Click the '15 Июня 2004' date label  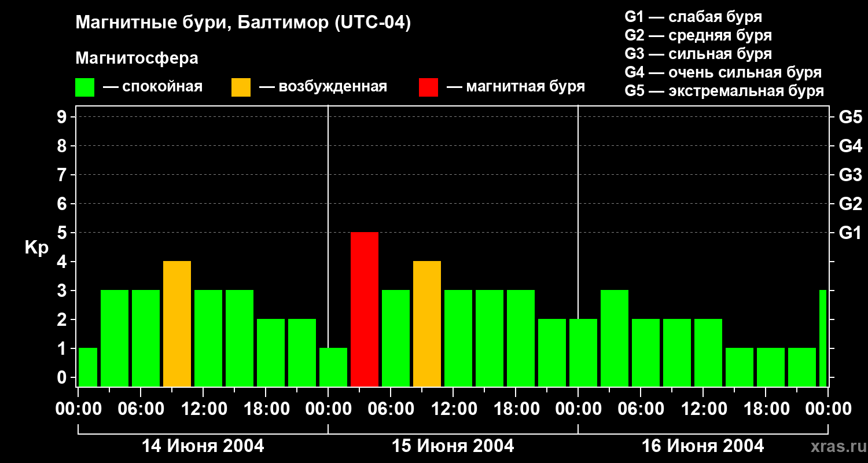[x=453, y=446]
